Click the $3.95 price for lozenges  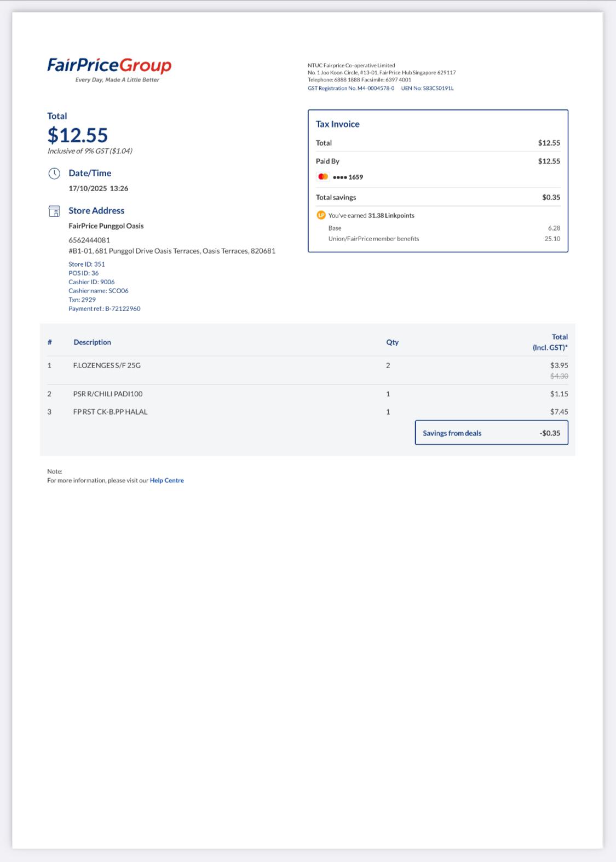point(559,365)
